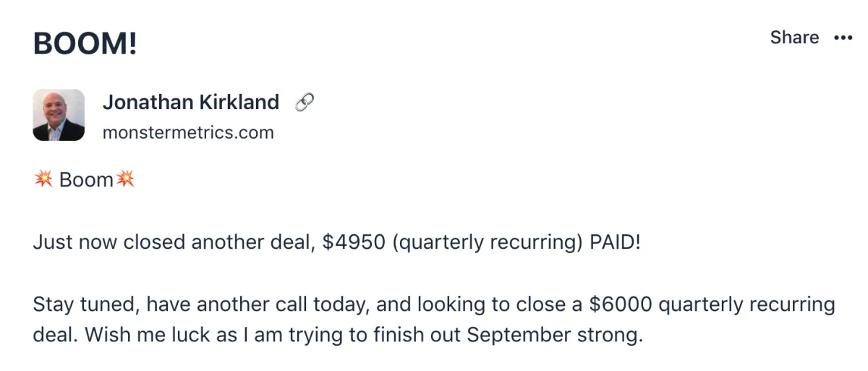
Task: Click the chain link icon beside Jonathan Kirkland
Action: click(305, 103)
